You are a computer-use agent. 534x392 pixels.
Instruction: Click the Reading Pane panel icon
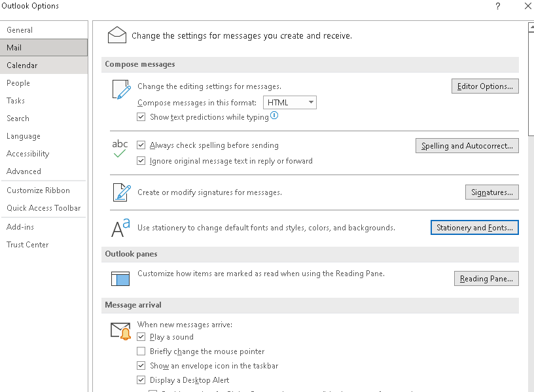point(120,278)
